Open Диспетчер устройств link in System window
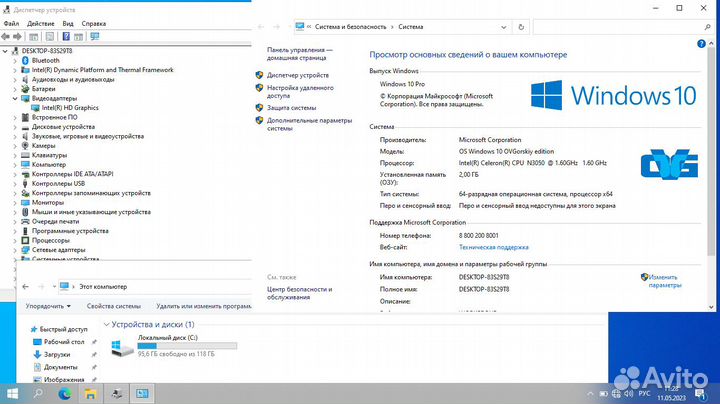Viewport: 720px width, 404px height. (x=298, y=75)
